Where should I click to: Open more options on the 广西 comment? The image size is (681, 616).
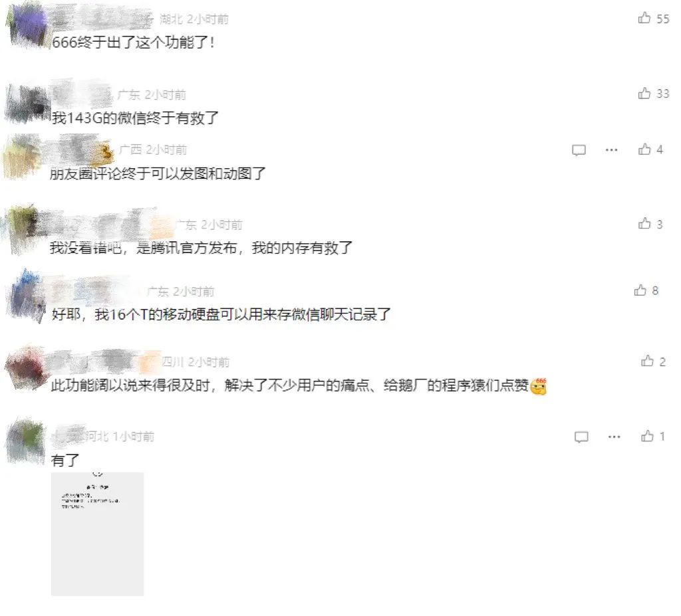pos(612,150)
